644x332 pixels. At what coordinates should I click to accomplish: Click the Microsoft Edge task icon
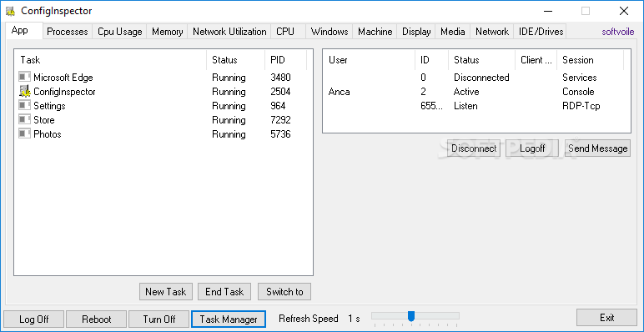tap(25, 78)
